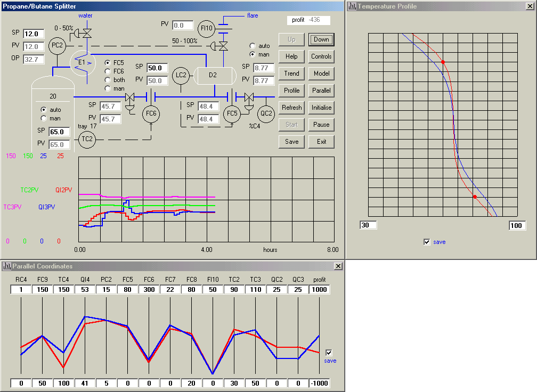
Task: Edit the temperature profile maximum value 100
Action: [517, 225]
